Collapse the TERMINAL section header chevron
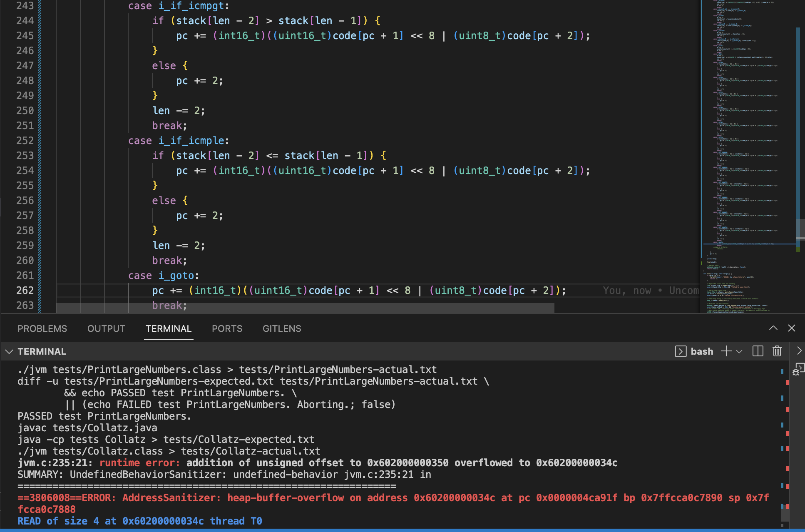This screenshot has width=805, height=532. (x=9, y=352)
